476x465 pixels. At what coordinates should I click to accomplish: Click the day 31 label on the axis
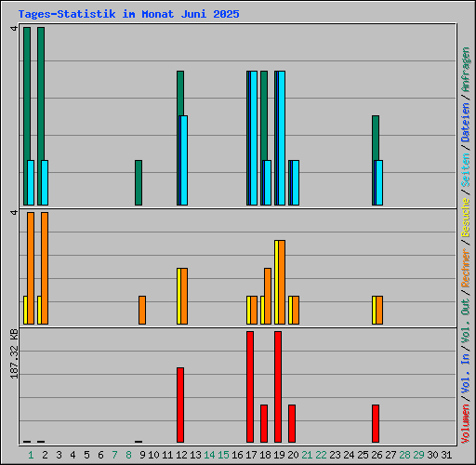[x=446, y=455]
